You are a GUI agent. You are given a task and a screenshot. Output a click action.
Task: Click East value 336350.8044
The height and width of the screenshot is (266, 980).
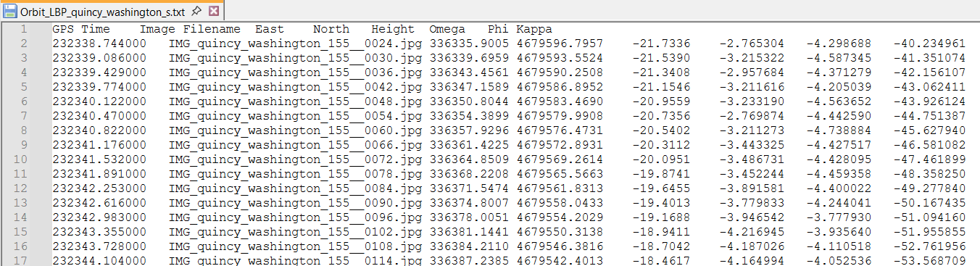coord(469,101)
